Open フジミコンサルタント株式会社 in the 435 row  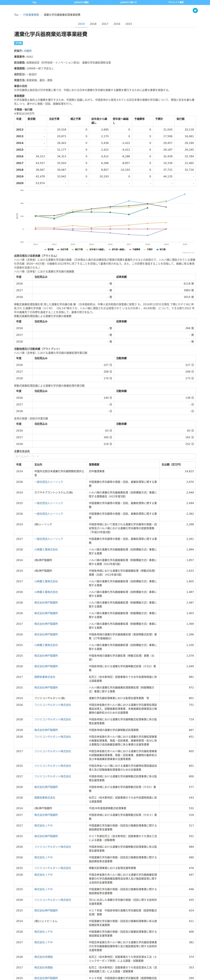(53, 900)
